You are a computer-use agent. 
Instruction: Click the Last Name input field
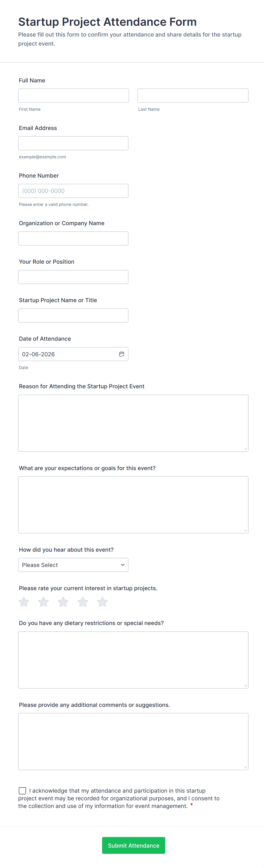(x=193, y=96)
